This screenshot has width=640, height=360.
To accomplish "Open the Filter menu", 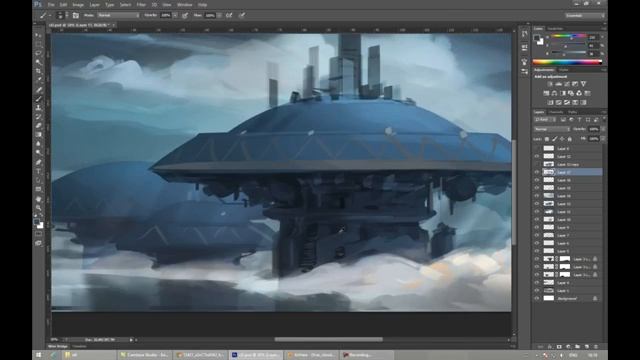I will (x=141, y=5).
